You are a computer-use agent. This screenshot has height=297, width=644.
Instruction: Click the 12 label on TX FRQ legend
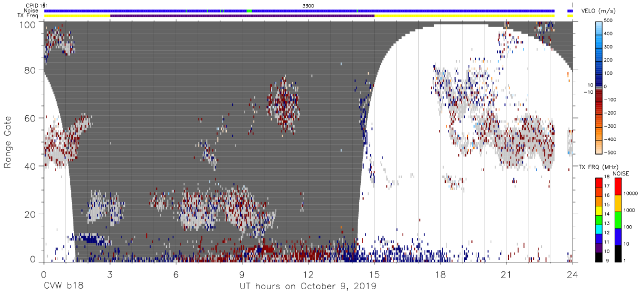pyautogui.click(x=607, y=232)
